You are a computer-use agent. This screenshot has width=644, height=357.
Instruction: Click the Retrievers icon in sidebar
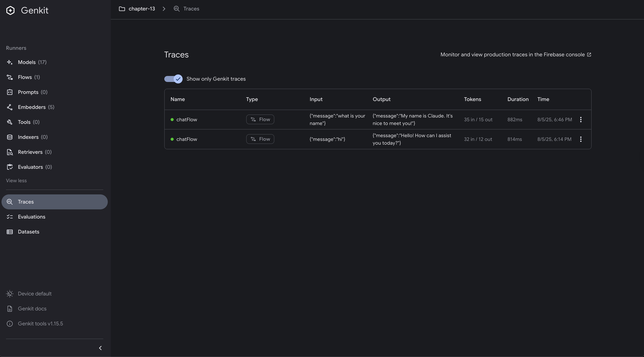[x=10, y=152]
